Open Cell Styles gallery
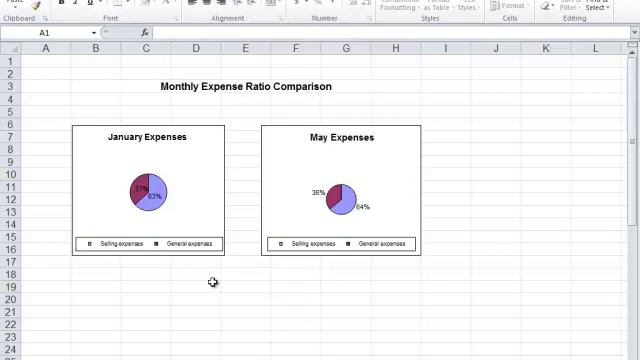 [x=468, y=5]
